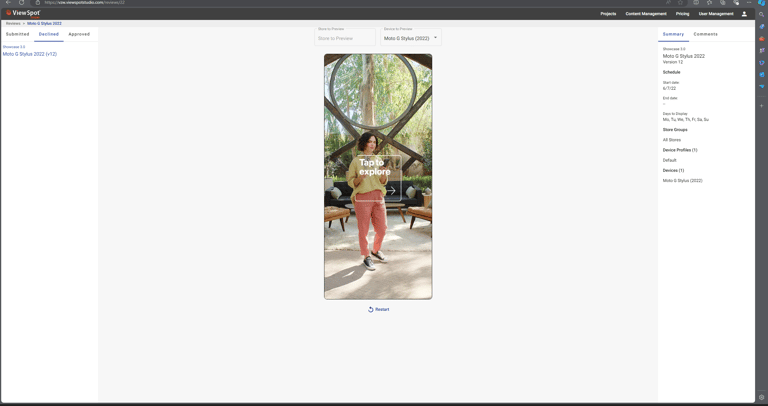Screen dimensions: 768x406
Task: Click the Reviews breadcrumb link
Action: 13,24
